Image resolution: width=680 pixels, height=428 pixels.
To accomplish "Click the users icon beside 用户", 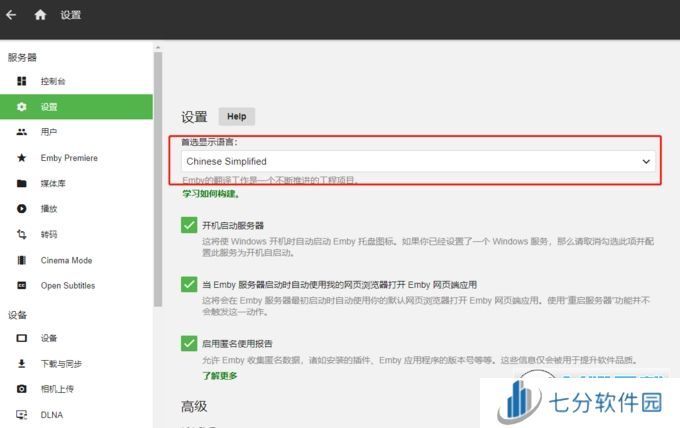I will pyautogui.click(x=22, y=132).
